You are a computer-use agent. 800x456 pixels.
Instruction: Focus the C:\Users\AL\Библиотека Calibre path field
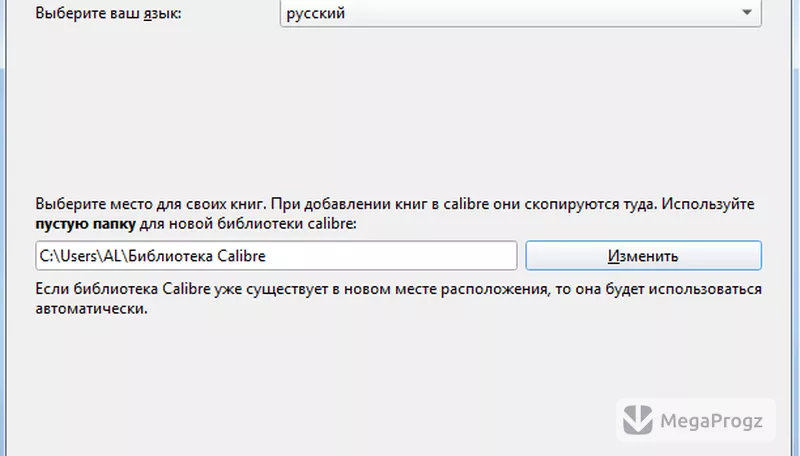point(276,256)
